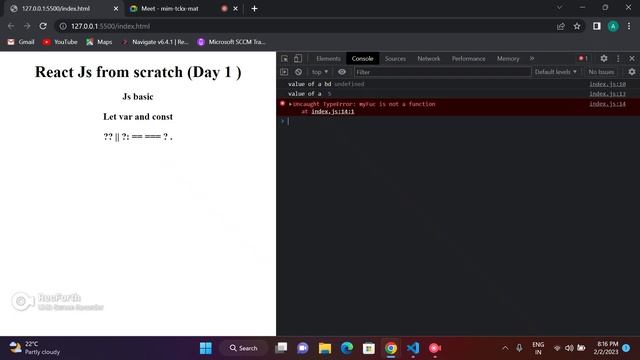The height and width of the screenshot is (360, 640).
Task: Click the red error count badge
Action: (583, 59)
